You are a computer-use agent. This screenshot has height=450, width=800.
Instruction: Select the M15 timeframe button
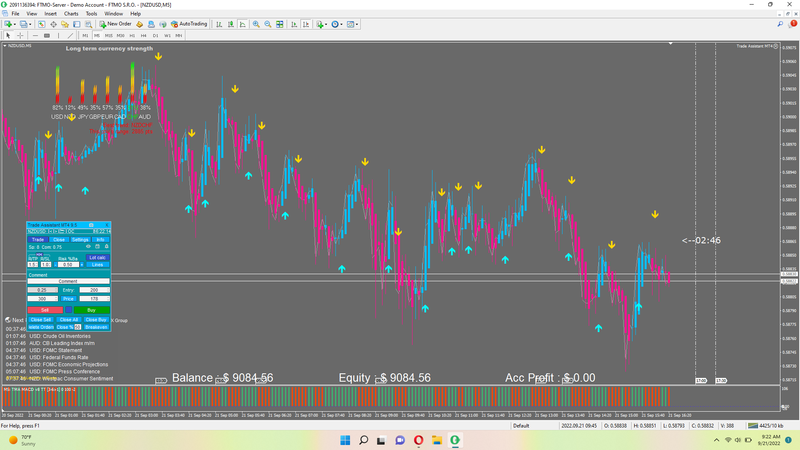[108, 35]
